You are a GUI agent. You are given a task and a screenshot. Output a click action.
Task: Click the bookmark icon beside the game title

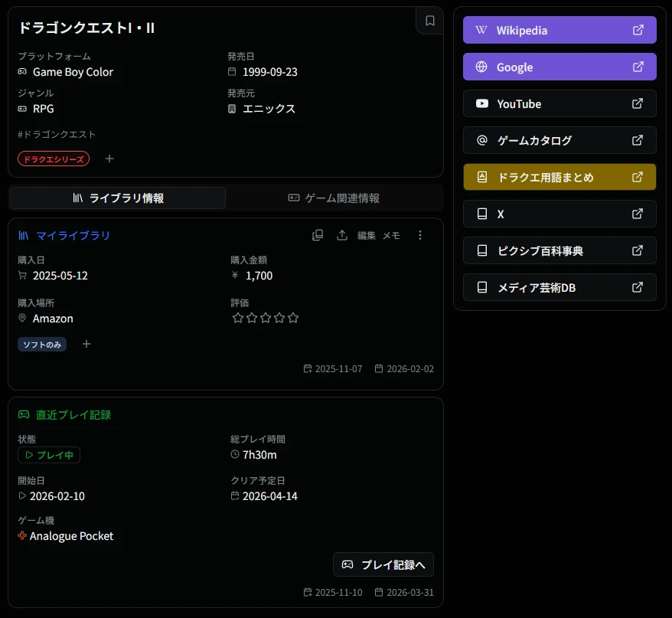point(429,21)
